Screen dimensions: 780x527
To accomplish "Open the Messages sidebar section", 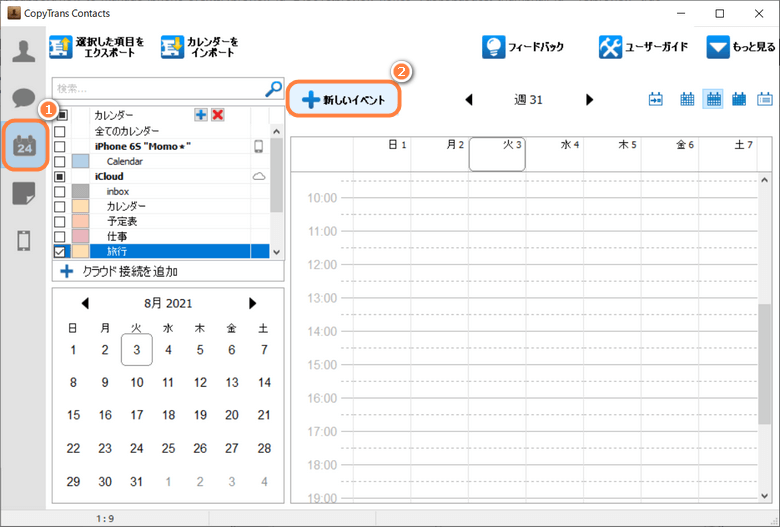I will click(23, 98).
